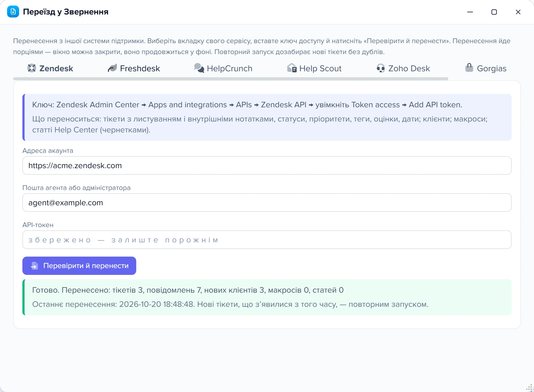Click the «API-токен» label
The height and width of the screenshot is (392, 534).
tap(38, 225)
